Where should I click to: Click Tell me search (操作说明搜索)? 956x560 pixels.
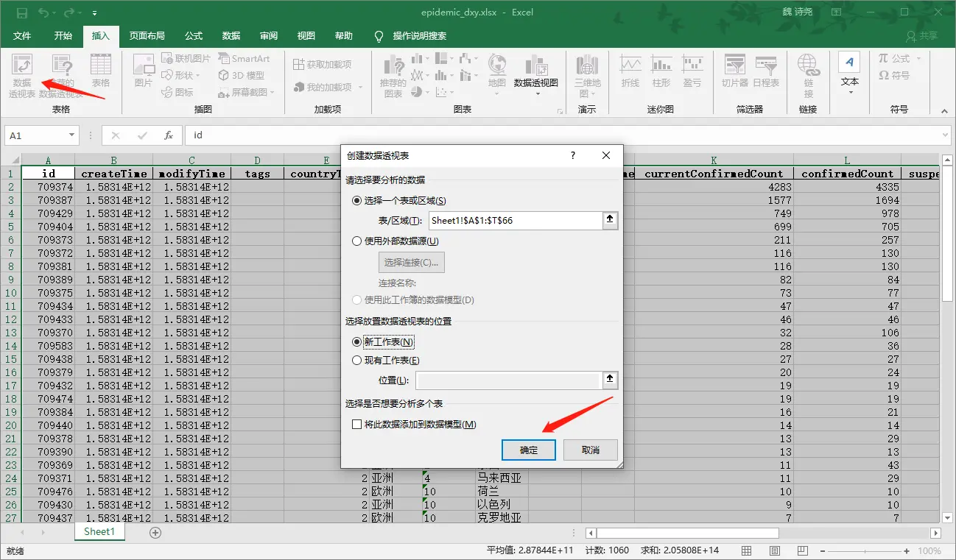411,36
